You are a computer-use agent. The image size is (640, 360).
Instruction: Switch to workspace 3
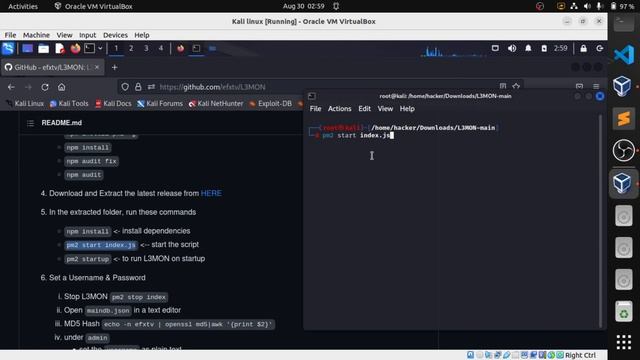[x=146, y=49]
